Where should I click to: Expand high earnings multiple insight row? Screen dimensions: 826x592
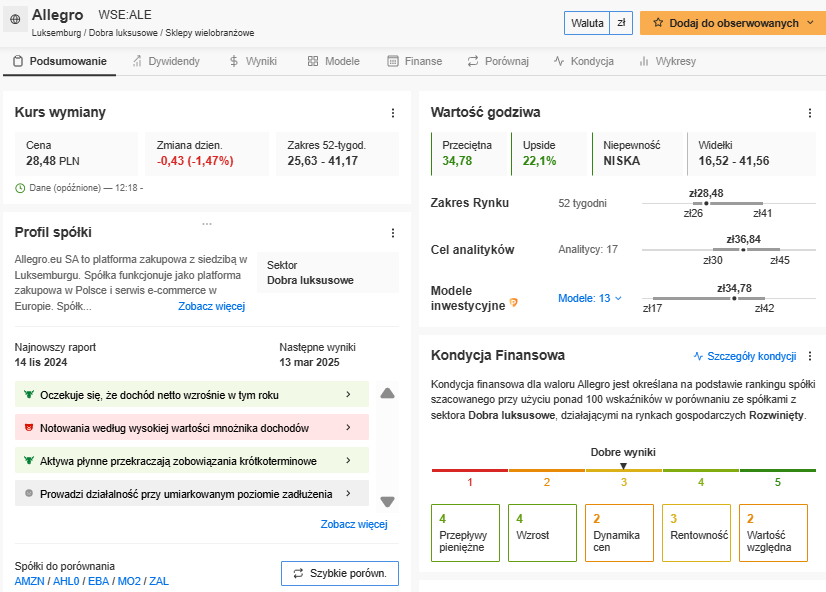pyautogui.click(x=192, y=428)
